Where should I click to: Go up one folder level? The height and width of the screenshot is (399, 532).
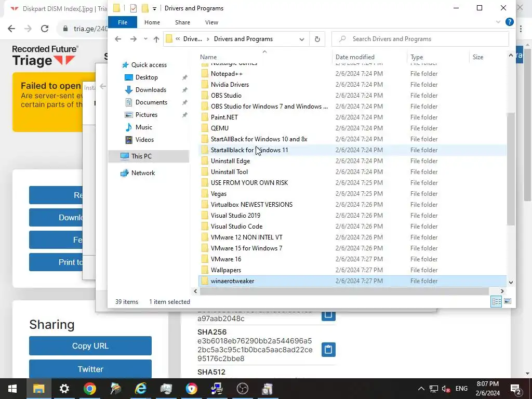[156, 39]
